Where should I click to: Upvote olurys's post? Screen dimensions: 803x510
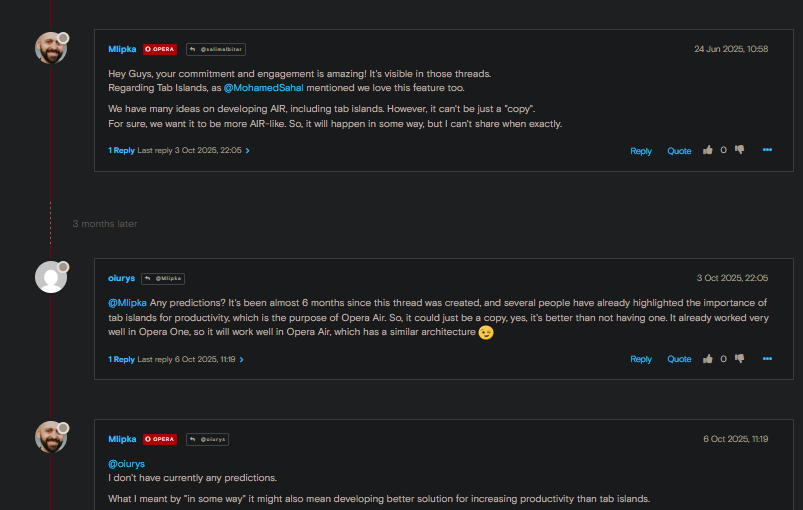(708, 358)
